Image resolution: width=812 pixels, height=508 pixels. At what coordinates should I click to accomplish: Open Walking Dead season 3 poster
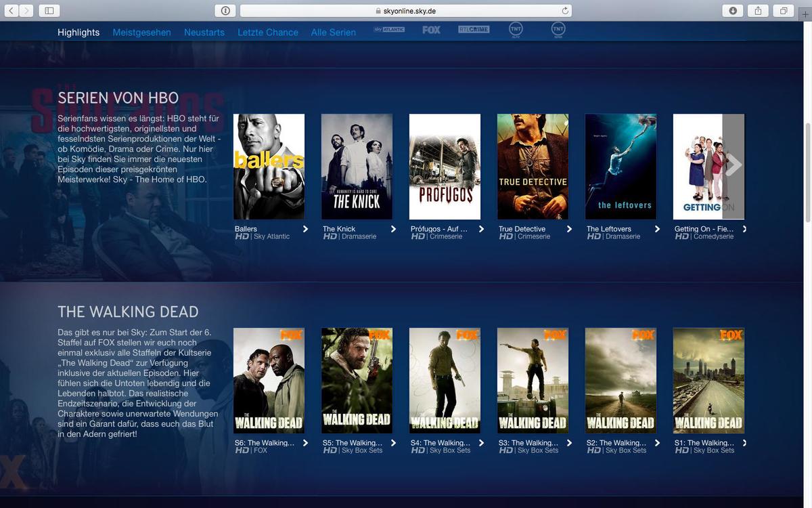pyautogui.click(x=533, y=381)
